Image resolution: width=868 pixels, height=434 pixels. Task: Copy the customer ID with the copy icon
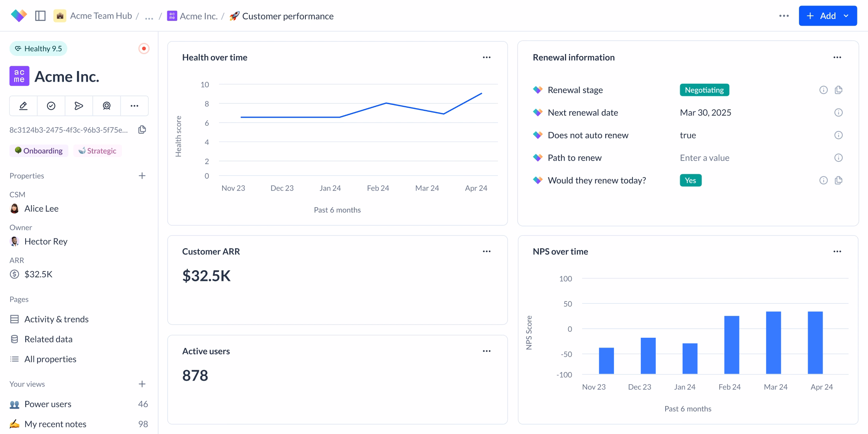tap(142, 129)
